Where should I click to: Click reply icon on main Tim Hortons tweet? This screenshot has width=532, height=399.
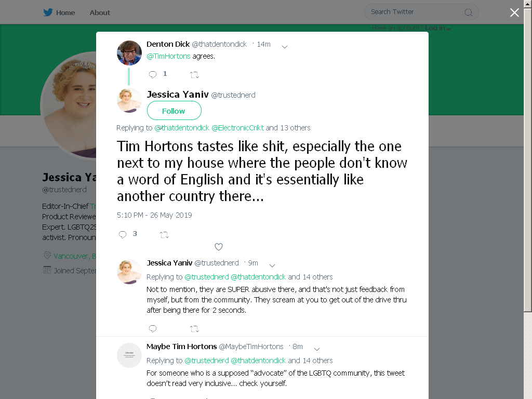coord(123,234)
